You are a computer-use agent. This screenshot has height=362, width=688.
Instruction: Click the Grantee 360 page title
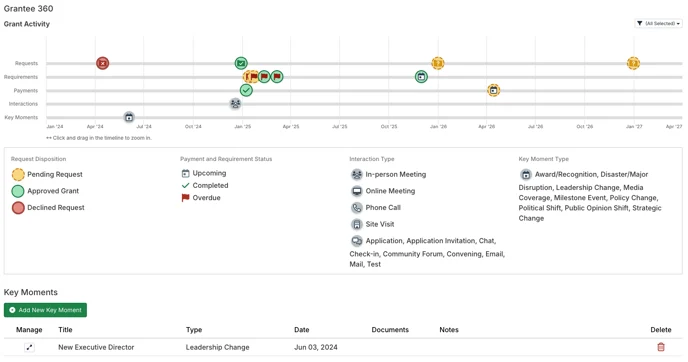(29, 8)
